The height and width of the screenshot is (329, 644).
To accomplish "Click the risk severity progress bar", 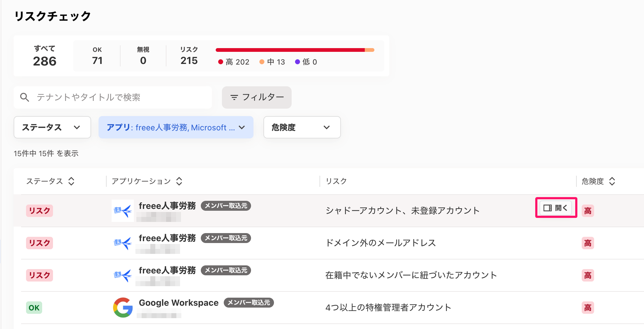I will 295,50.
